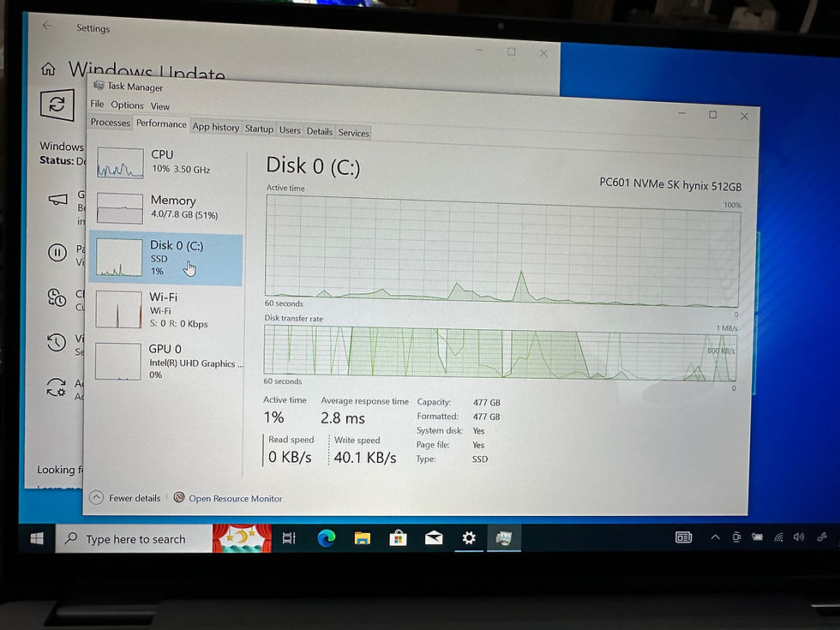Maximize the Settings window
Screen dimensions: 840x630
pos(512,51)
